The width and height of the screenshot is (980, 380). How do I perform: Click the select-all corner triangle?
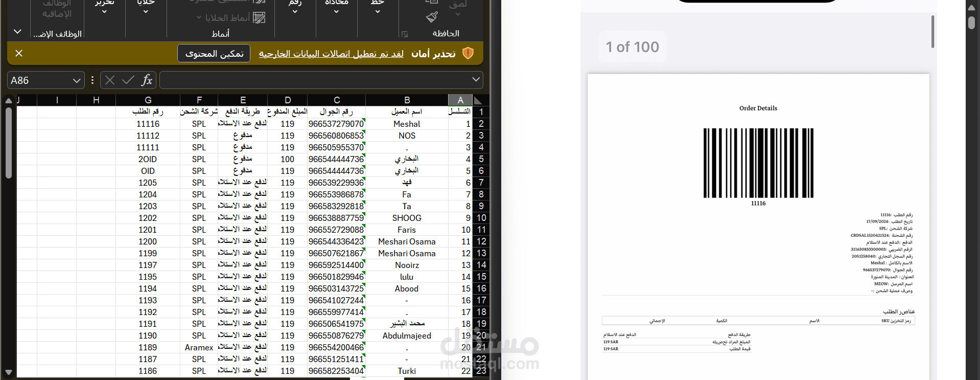[x=478, y=100]
